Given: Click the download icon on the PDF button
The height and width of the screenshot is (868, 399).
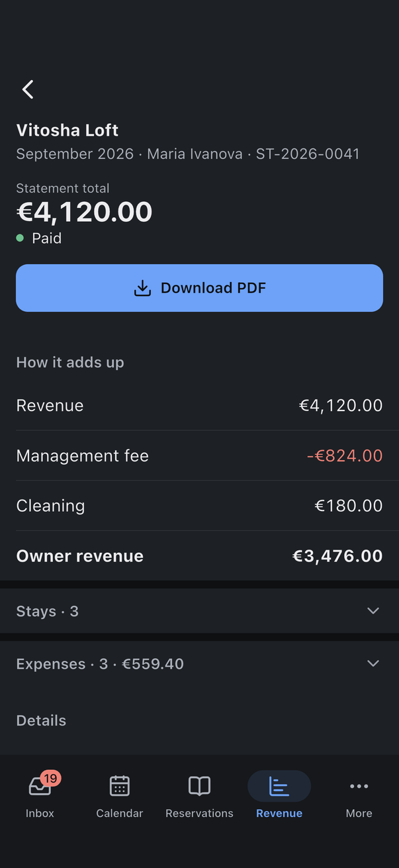Looking at the screenshot, I should tap(142, 288).
